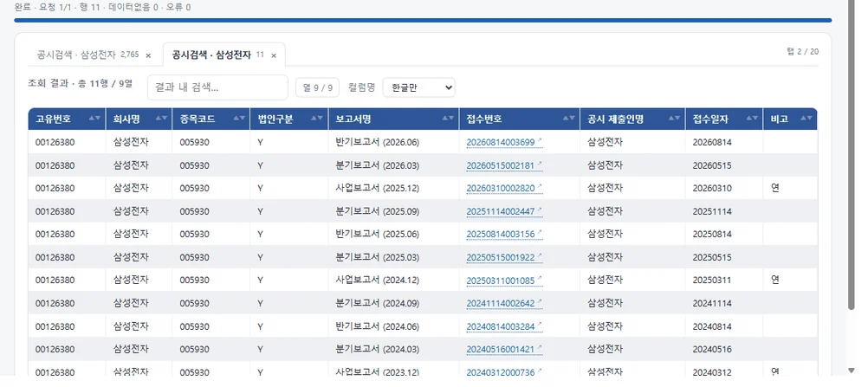Click the 고유번호 column header label
This screenshot has width=868, height=387.
point(53,119)
